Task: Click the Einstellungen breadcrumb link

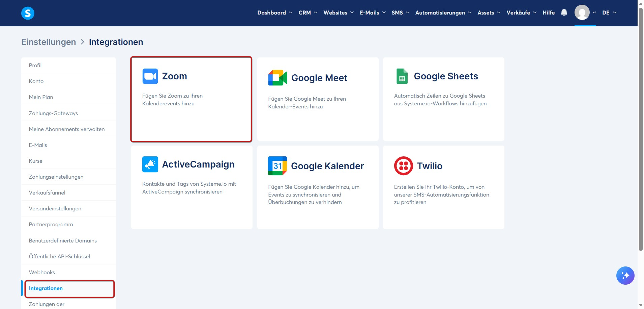Action: click(49, 42)
